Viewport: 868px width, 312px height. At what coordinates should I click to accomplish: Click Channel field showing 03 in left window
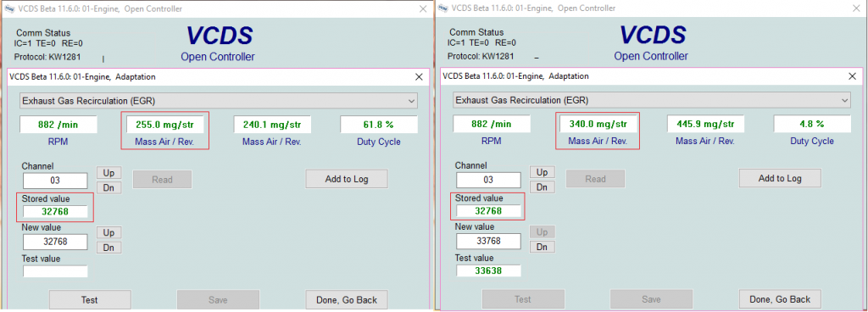[x=55, y=181]
